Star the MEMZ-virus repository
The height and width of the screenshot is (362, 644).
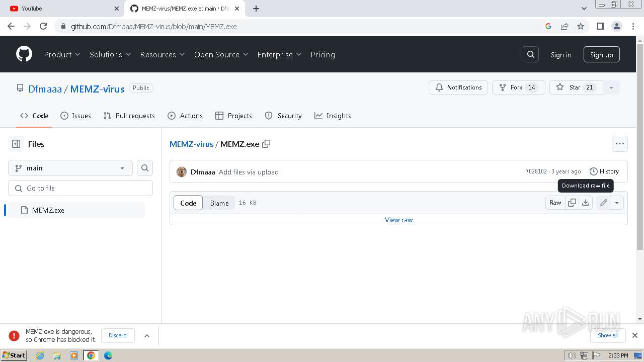coord(576,87)
